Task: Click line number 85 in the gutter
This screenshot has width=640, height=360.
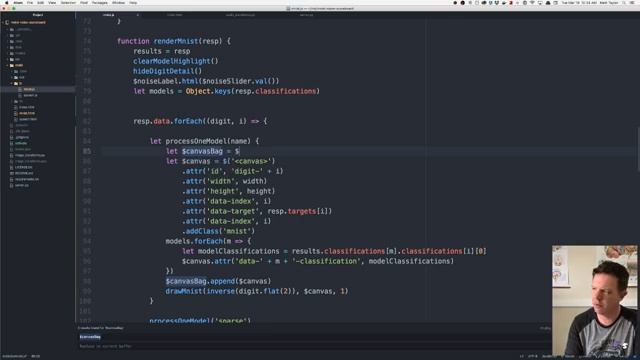Action: (87, 151)
